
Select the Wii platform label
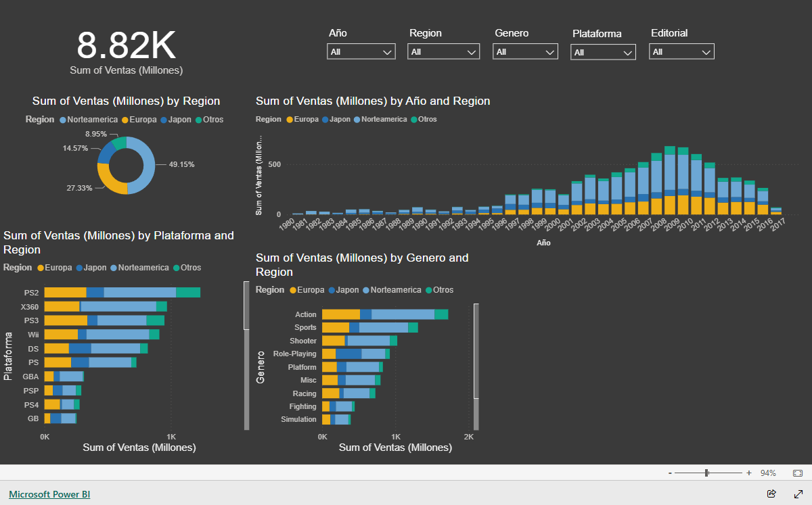[33, 335]
